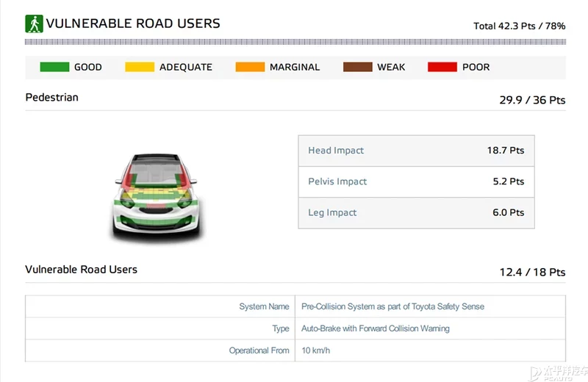Click the red POOR color swatch

click(x=442, y=67)
